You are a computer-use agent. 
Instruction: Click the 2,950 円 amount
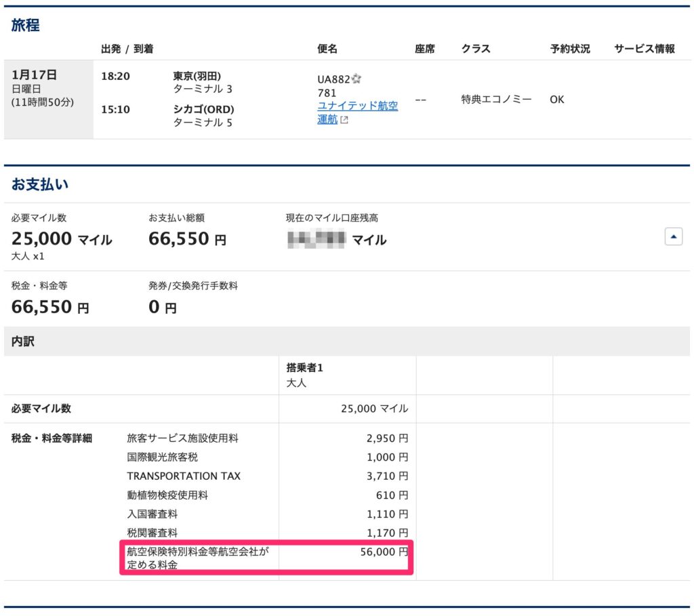point(387,438)
